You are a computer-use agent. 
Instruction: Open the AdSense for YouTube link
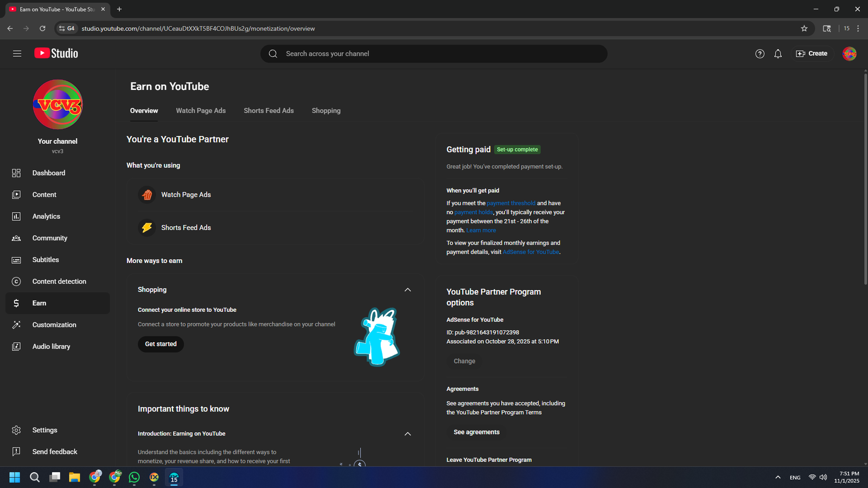pos(531,252)
